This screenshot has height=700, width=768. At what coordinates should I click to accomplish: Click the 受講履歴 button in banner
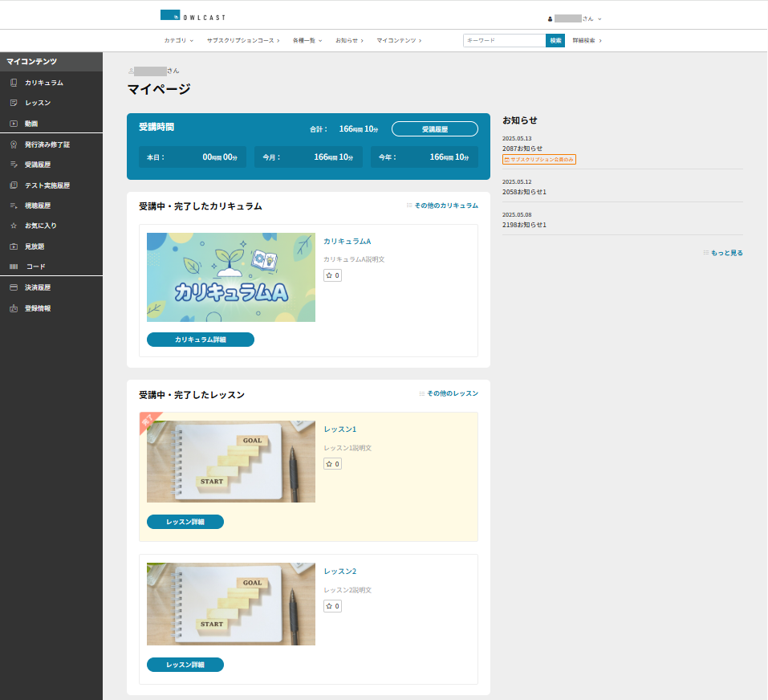(x=434, y=129)
